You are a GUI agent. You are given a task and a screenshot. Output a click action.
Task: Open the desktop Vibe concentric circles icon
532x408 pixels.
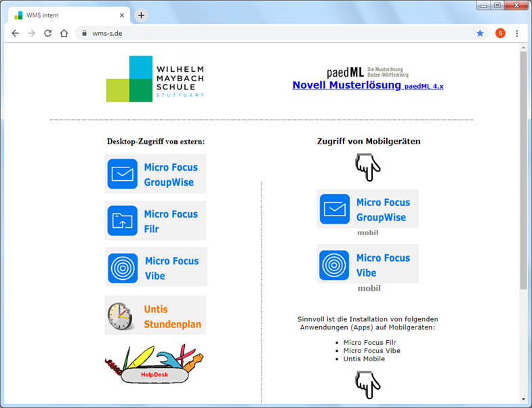coord(123,268)
